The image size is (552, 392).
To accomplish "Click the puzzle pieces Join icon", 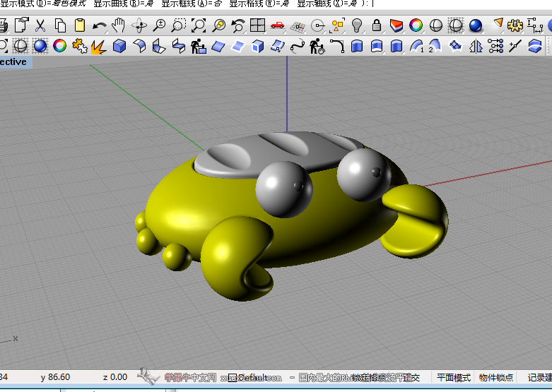I will 80,46.
